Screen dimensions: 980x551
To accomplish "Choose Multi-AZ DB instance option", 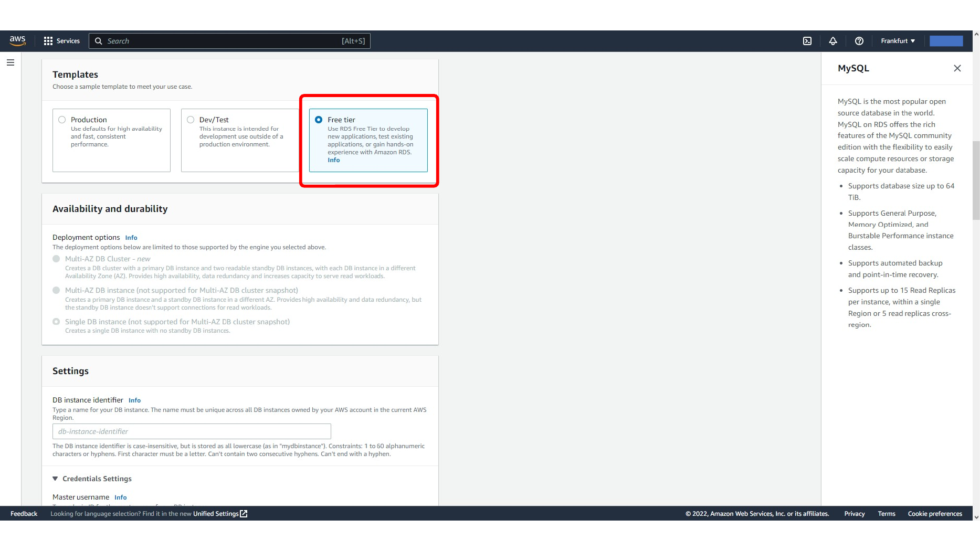I will [x=56, y=290].
